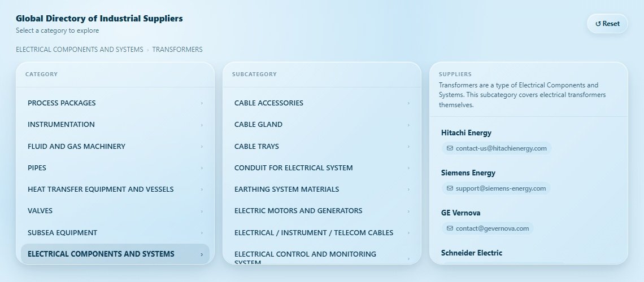Viewport: 644px width, 282px height.
Task: Open the Cable Gland subcategory
Action: pyautogui.click(x=258, y=125)
